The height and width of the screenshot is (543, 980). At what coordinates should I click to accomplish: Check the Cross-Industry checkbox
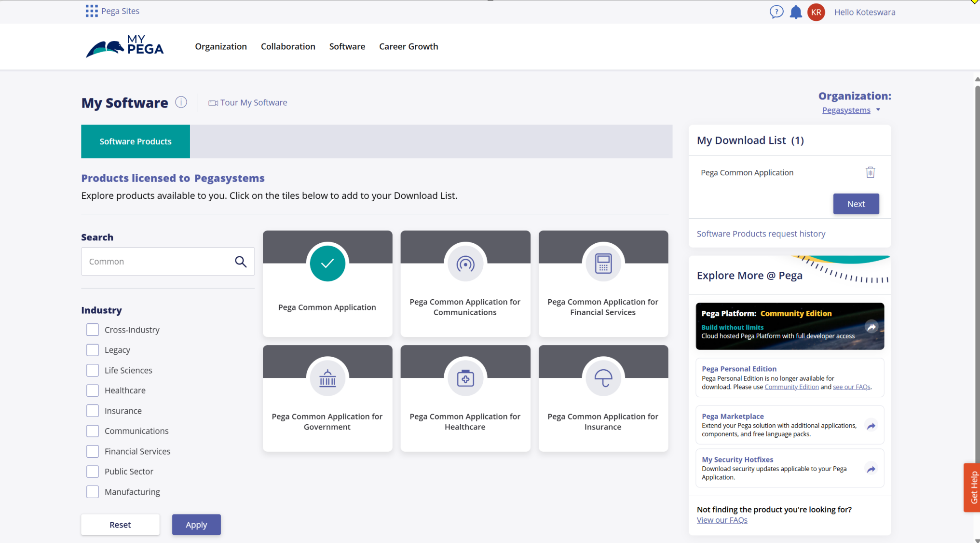(x=92, y=330)
